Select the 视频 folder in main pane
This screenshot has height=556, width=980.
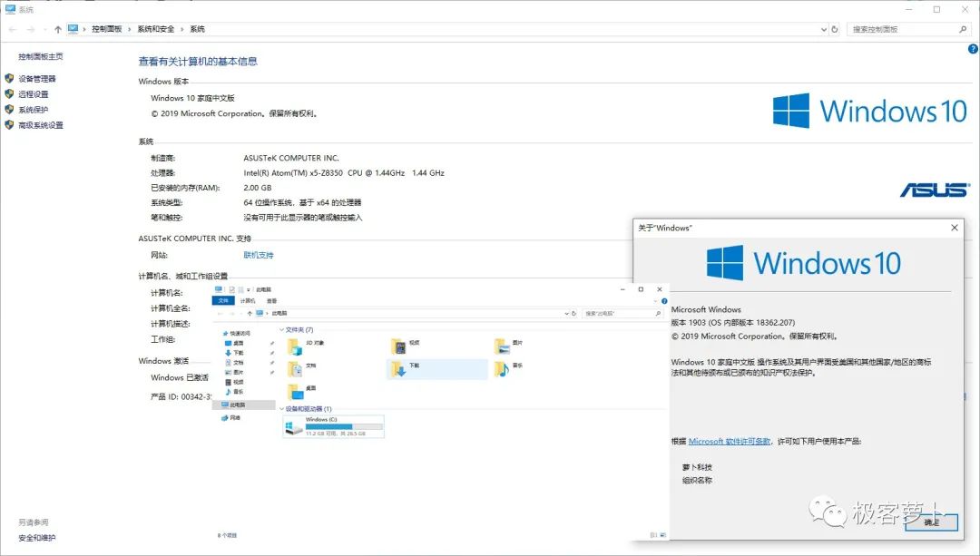pos(406,346)
